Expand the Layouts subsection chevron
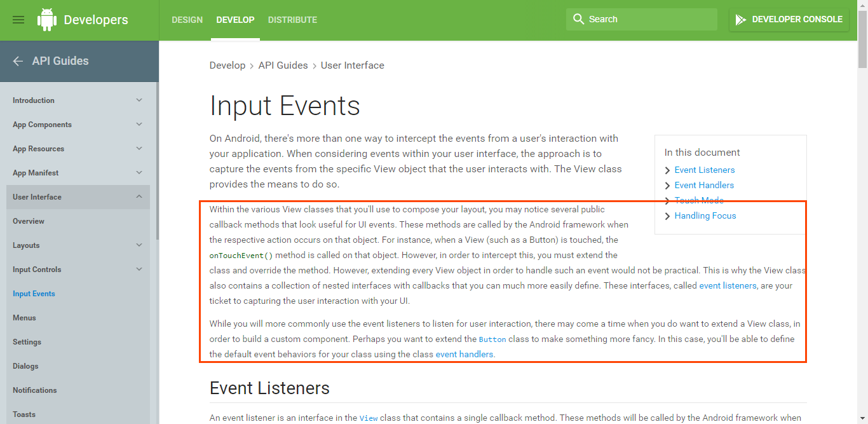The width and height of the screenshot is (868, 424). 139,245
